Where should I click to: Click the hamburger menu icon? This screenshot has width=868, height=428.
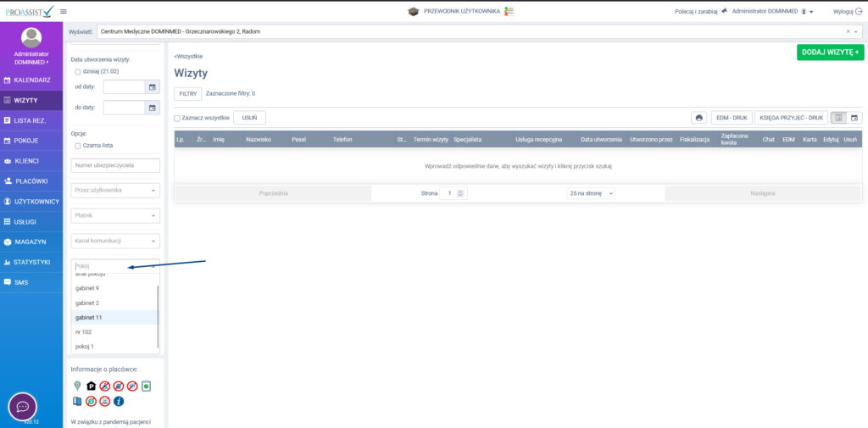64,11
